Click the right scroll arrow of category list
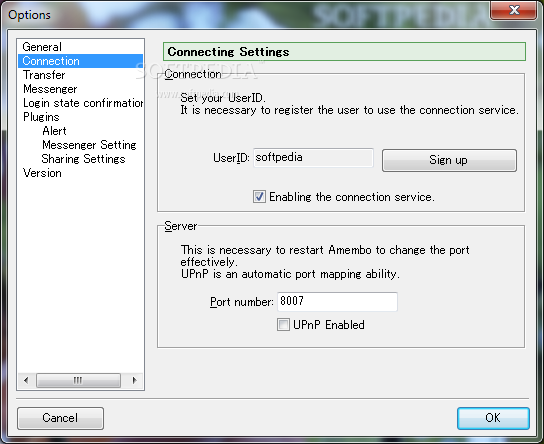 click(x=135, y=381)
